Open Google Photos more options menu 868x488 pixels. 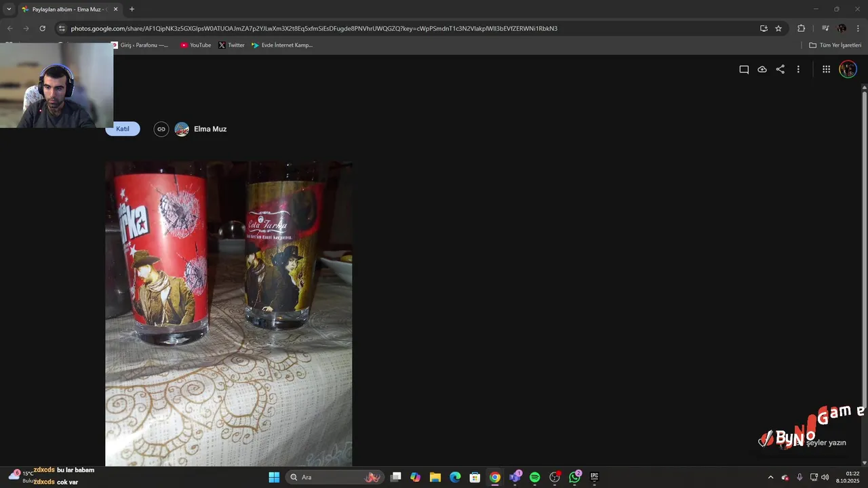tap(798, 69)
